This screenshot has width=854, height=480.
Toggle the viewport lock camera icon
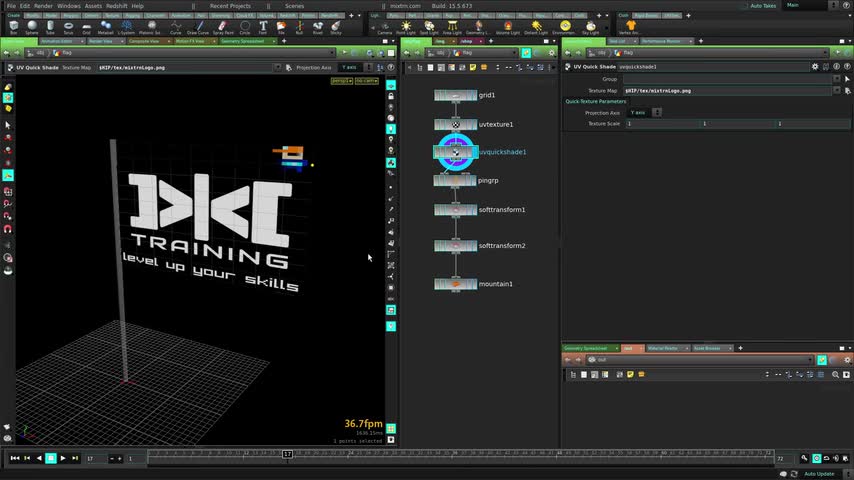[391, 96]
